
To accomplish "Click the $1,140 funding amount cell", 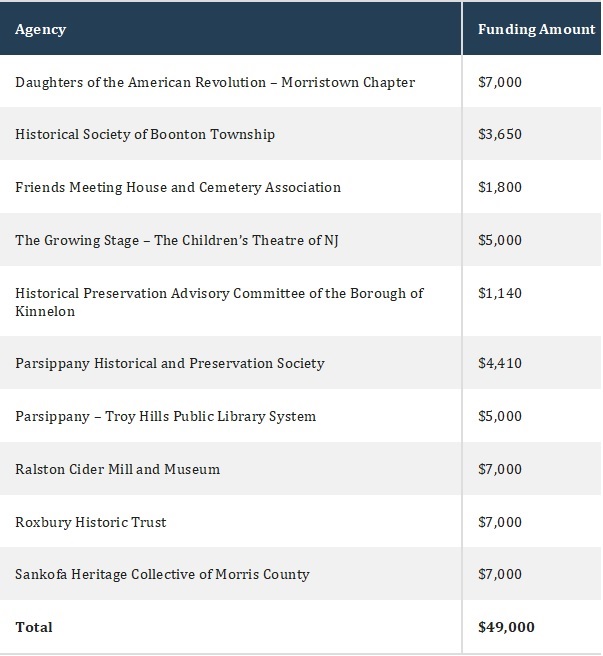I will point(500,293).
